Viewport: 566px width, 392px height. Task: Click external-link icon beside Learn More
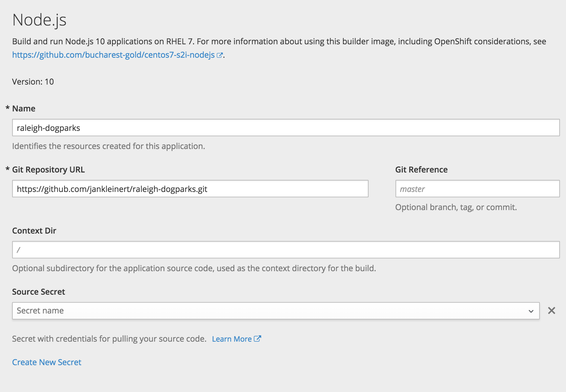[x=257, y=339]
